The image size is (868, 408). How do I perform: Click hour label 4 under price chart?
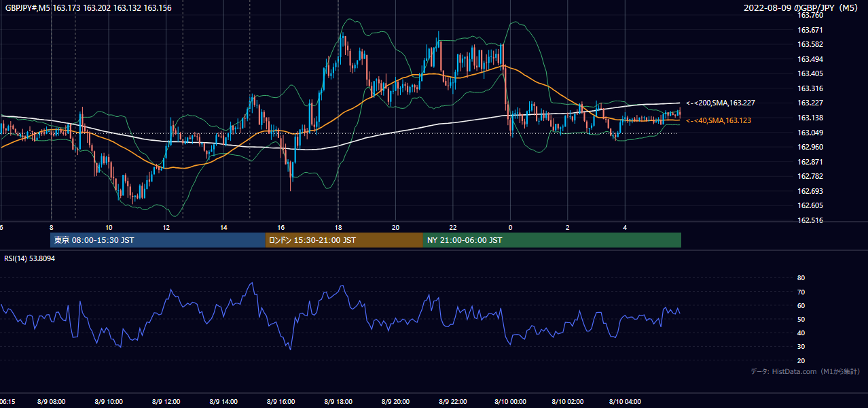[625, 227]
